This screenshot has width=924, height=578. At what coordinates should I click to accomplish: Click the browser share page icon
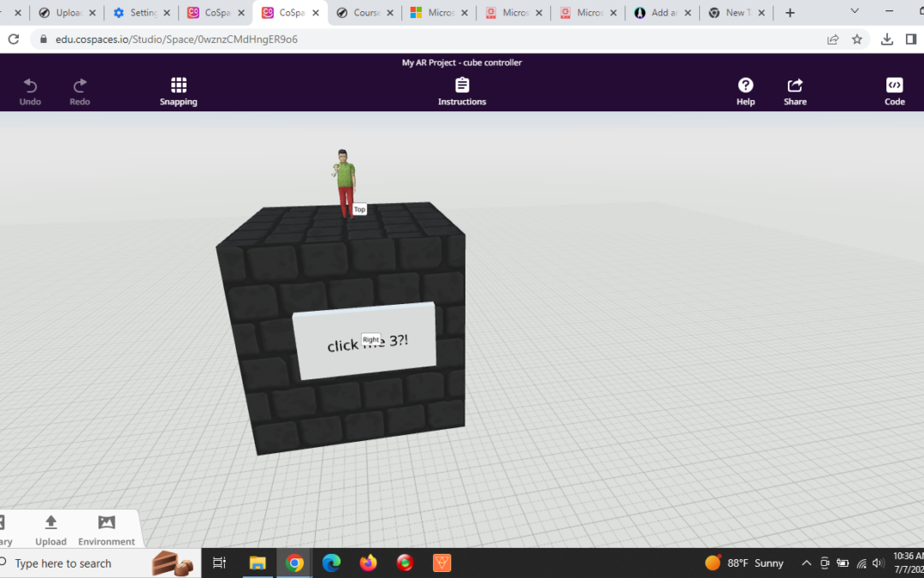pos(832,39)
